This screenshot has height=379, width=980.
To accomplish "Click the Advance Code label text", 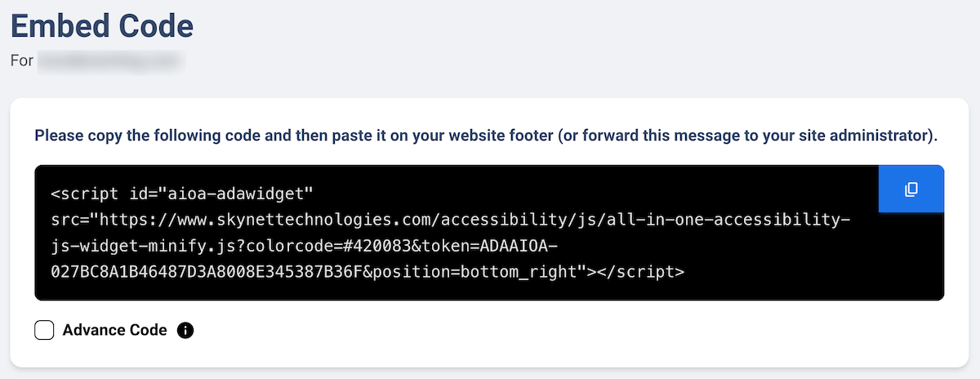I will [x=114, y=331].
